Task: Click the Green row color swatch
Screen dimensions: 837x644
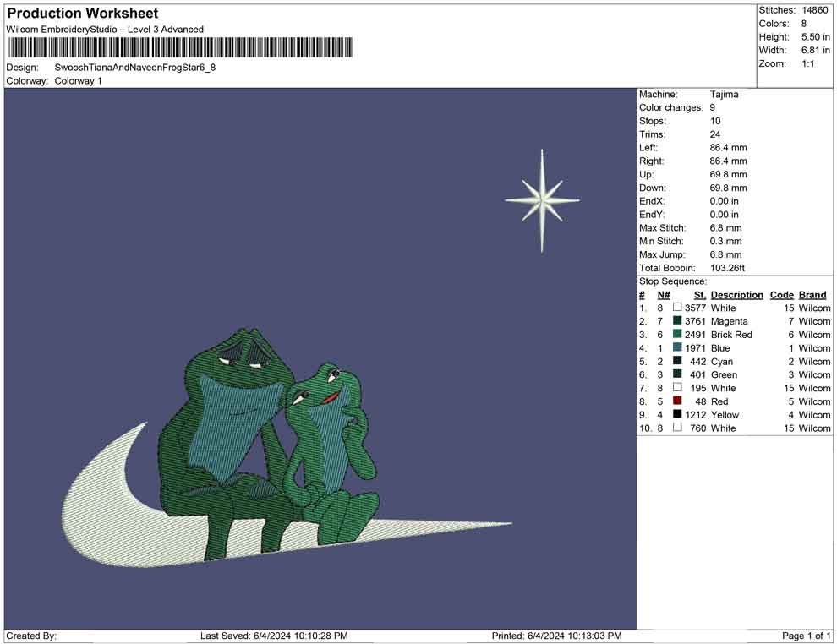Action: (677, 374)
